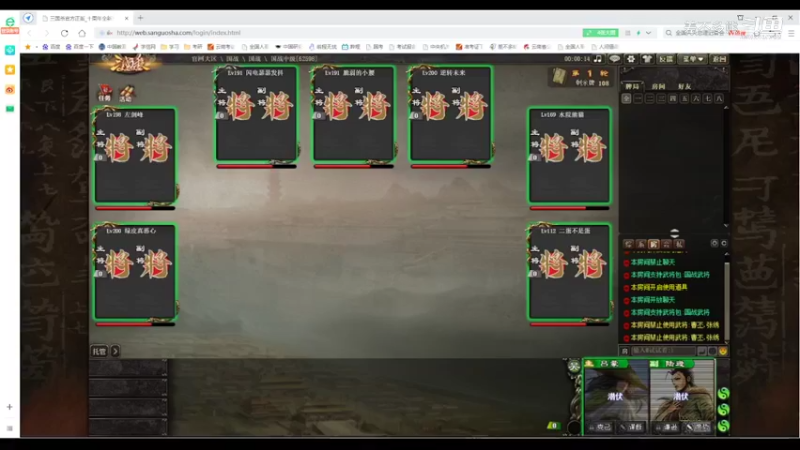Viewport: 800px width, 450px height.
Task: Click the chat input field
Action: point(663,351)
